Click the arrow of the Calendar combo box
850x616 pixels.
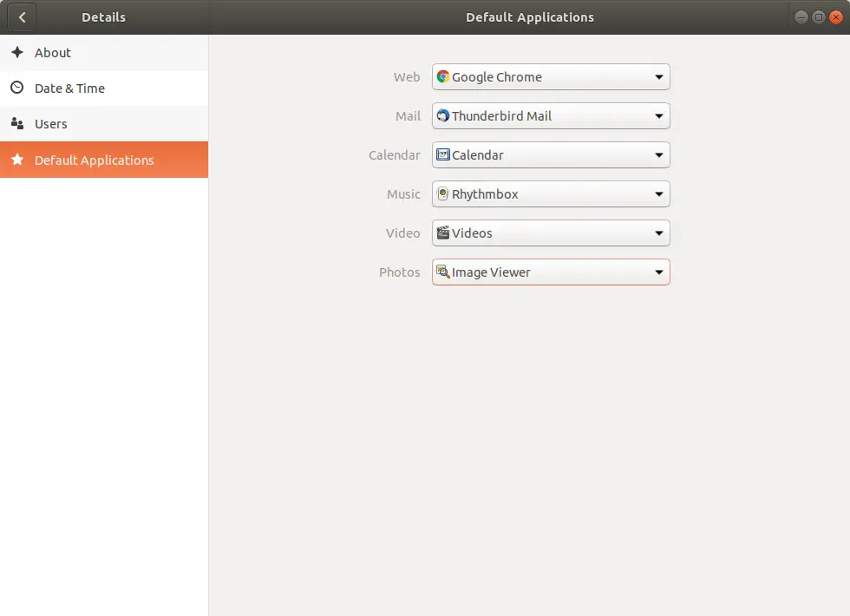point(658,155)
